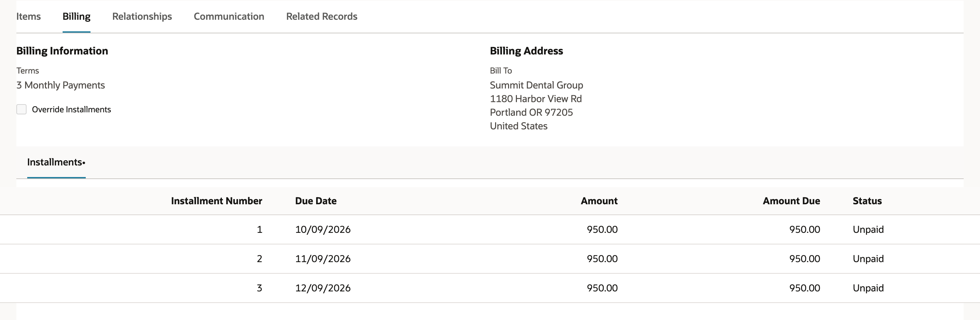Click Unpaid status of installment 1
This screenshot has height=320, width=980.
click(868, 229)
